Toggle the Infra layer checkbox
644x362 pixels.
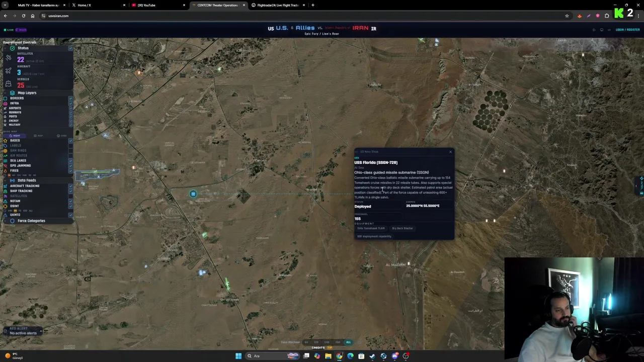(70, 103)
